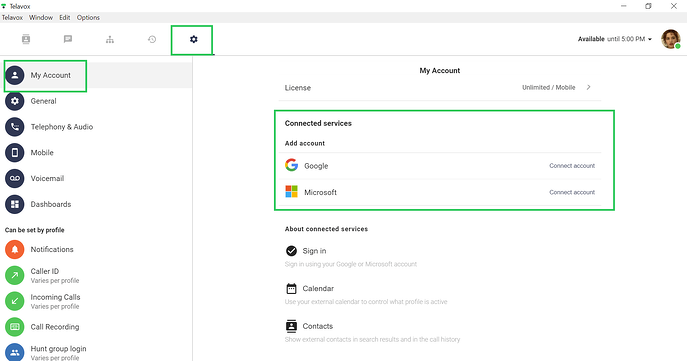
Task: Open the call history clock icon
Action: tap(152, 39)
